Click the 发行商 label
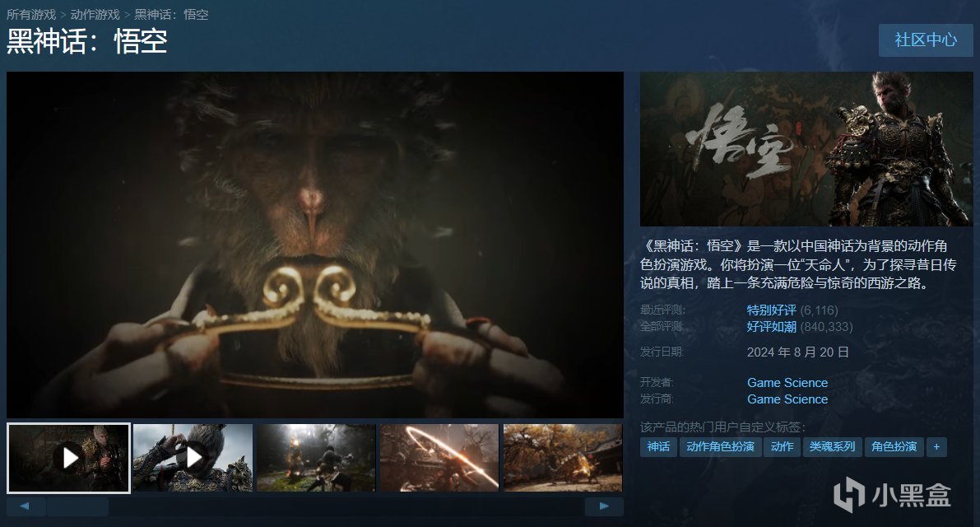Screen dimensions: 980x527 [x=657, y=399]
